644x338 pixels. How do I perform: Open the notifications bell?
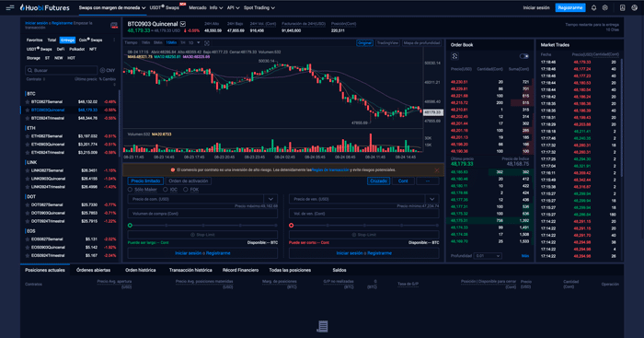point(593,7)
